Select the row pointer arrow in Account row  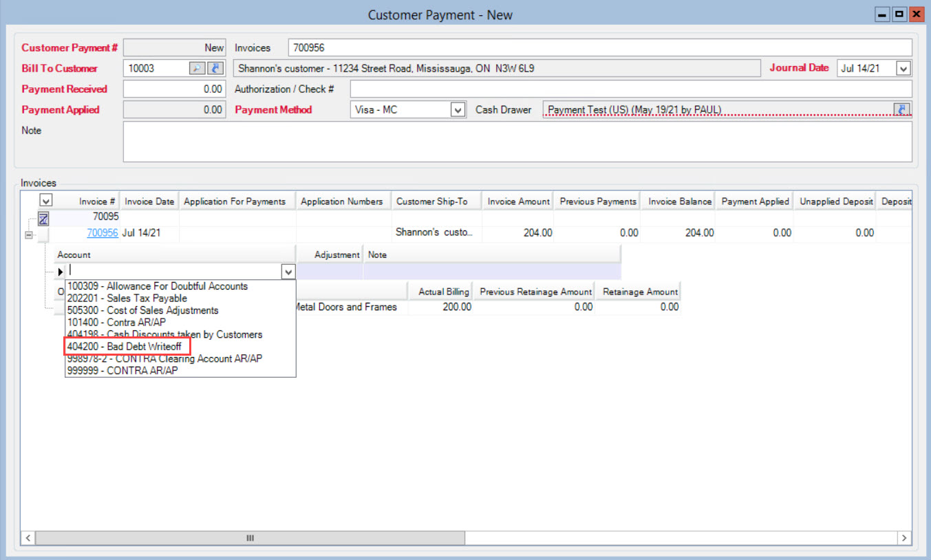click(61, 272)
